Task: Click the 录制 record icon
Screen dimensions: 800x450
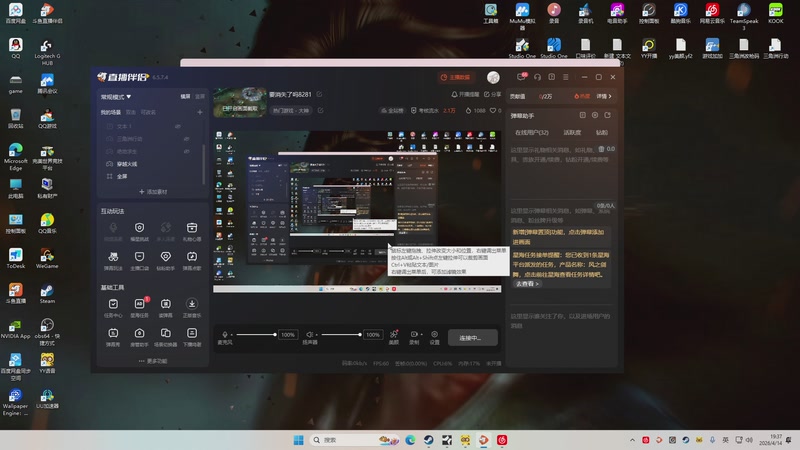Action: [414, 334]
